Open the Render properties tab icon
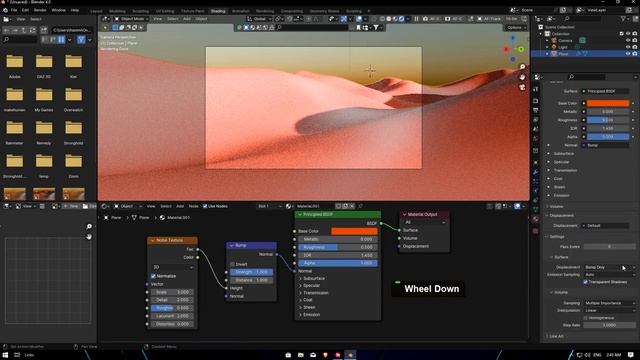Viewport: 640px width, 360px height. pos(536,101)
